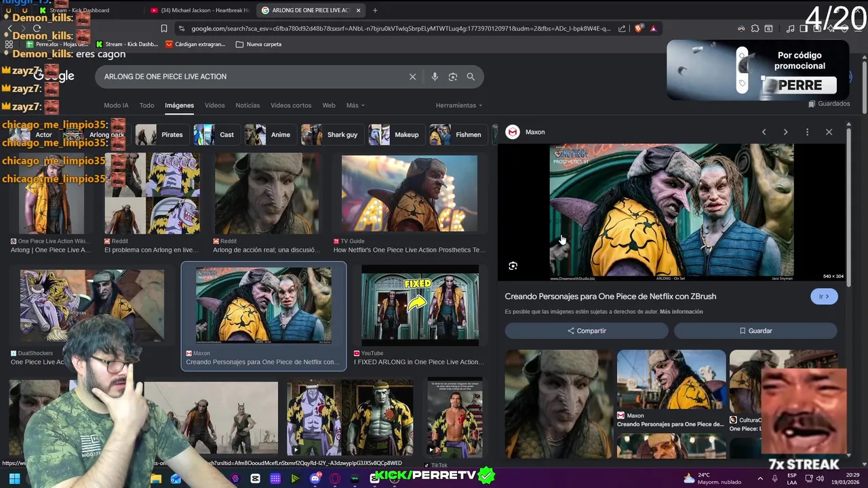868x488 pixels.
Task: Open Windows Start menu
Action: pyautogui.click(x=14, y=479)
